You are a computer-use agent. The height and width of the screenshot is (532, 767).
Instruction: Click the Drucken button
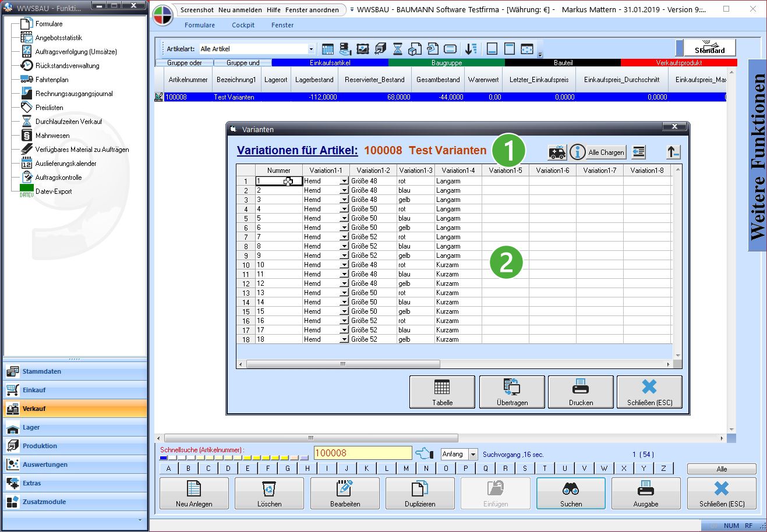(x=581, y=392)
